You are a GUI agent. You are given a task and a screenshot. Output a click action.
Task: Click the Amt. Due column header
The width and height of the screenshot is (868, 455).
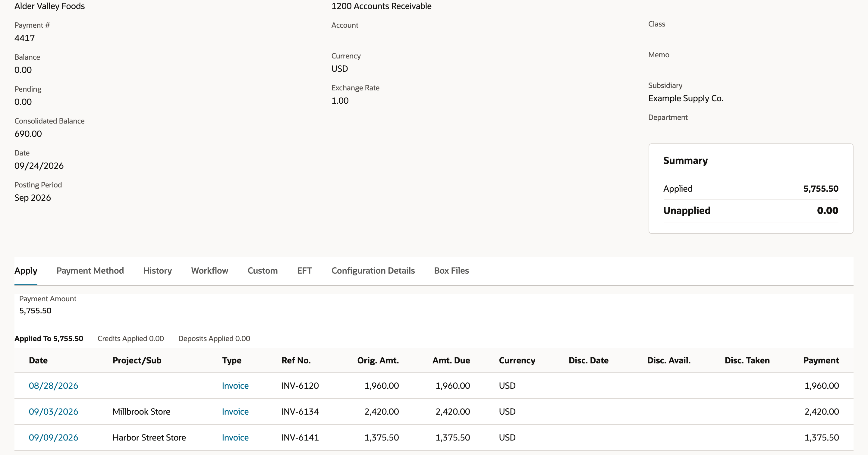point(451,360)
